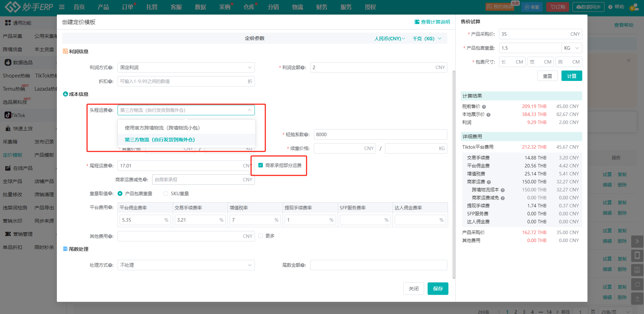644x314 pixels.
Task: Click the dialog's vertical scrollbar
Action: pos(454,174)
